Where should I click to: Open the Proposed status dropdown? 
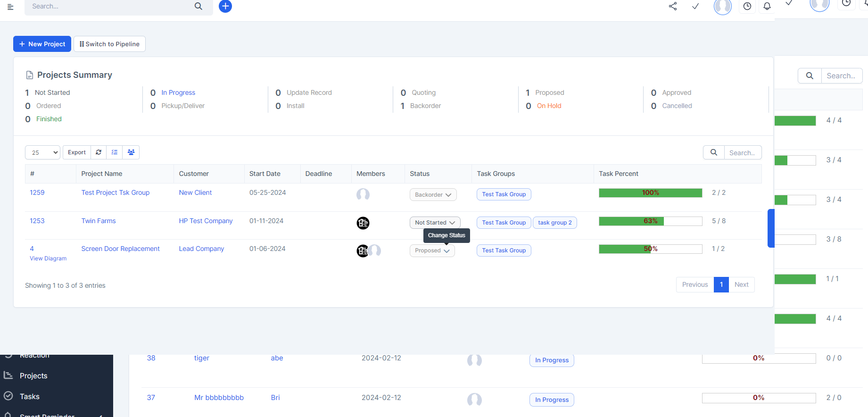click(x=432, y=250)
